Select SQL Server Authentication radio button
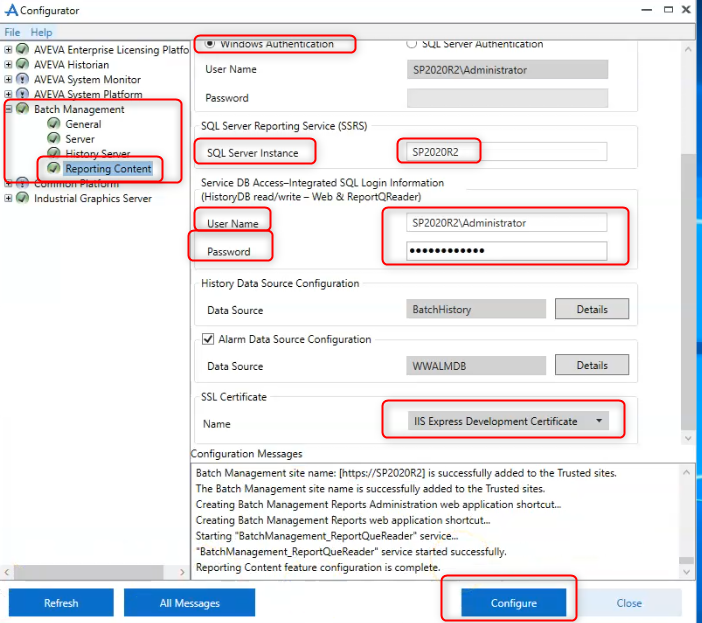Image resolution: width=702 pixels, height=623 pixels. (x=411, y=43)
